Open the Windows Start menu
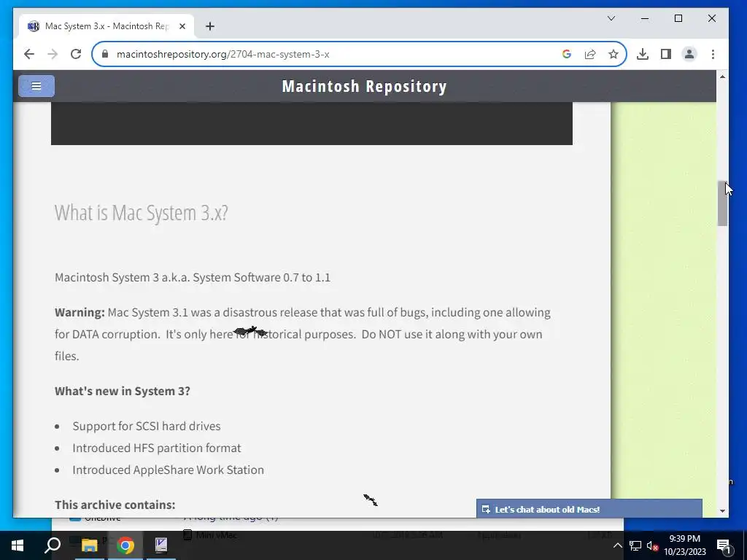Screen dimensions: 747x560 click(18, 545)
